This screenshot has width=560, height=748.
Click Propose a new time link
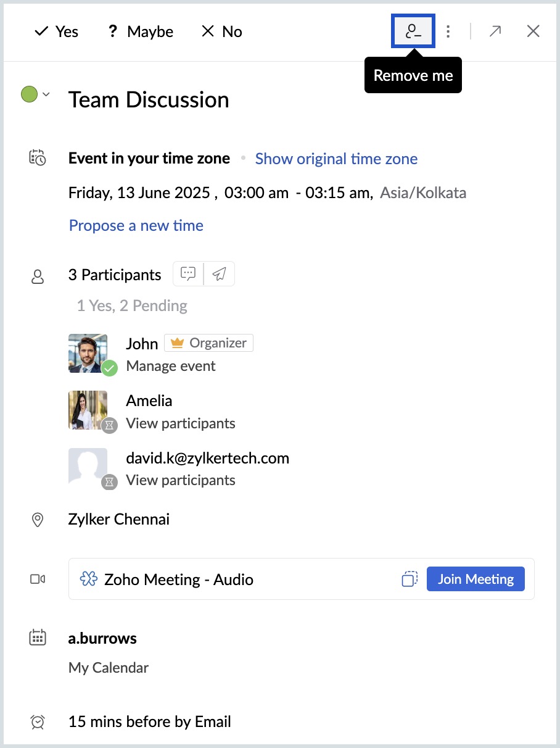pyautogui.click(x=136, y=225)
